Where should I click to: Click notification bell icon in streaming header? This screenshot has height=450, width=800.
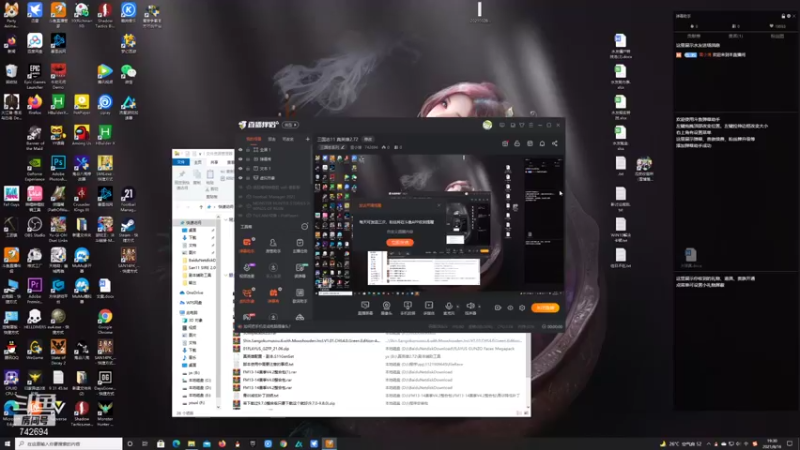coord(542,143)
